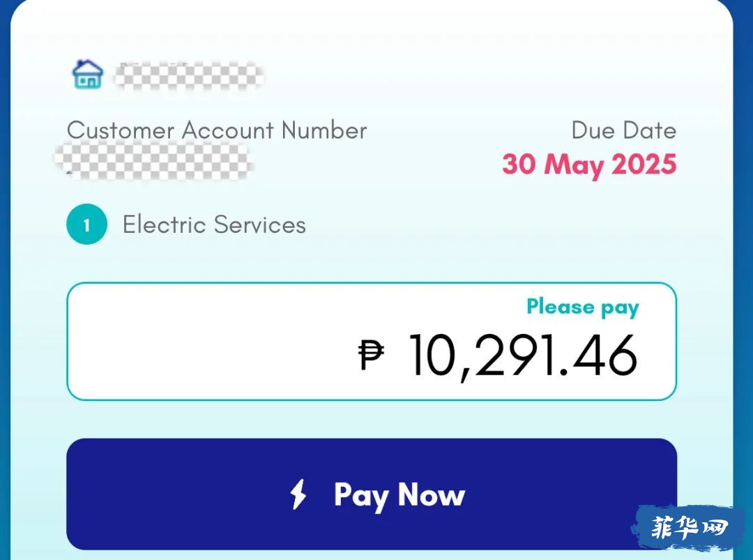Screen dimensions: 753x560
Task: Click the word Number in the account label
Action: pos(324,130)
